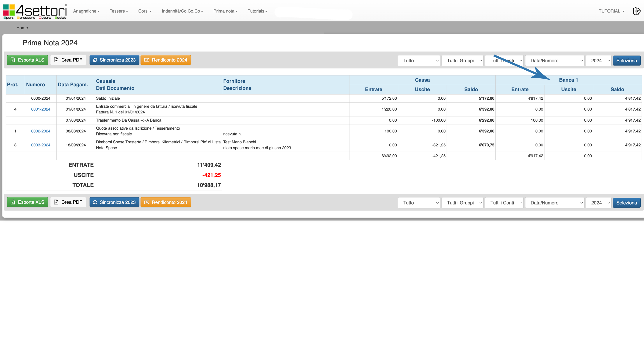Image resolution: width=644 pixels, height=346 pixels.
Task: Open the top Tutto filter dropdown
Action: (x=419, y=61)
